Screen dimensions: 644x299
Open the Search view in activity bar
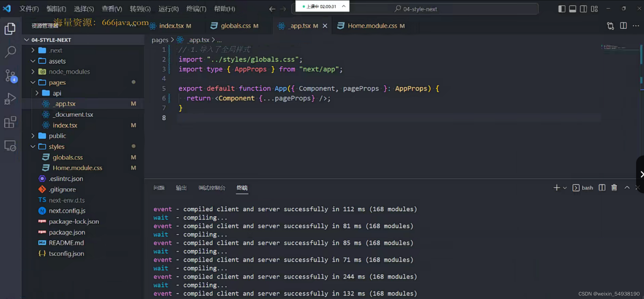pos(10,52)
